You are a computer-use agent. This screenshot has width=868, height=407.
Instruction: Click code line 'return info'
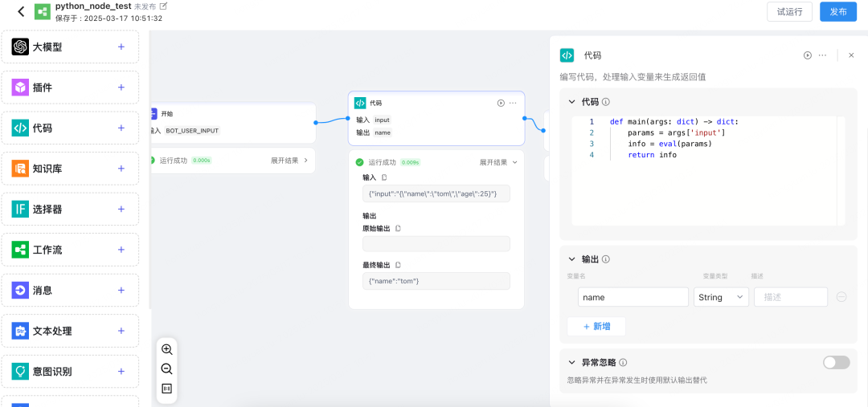tap(652, 155)
